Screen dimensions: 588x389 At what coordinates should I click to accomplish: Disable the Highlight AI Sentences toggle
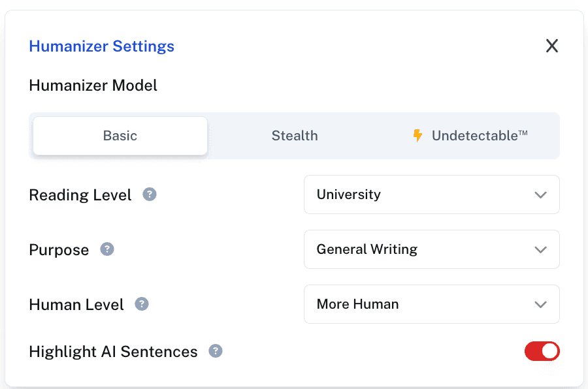coord(542,351)
